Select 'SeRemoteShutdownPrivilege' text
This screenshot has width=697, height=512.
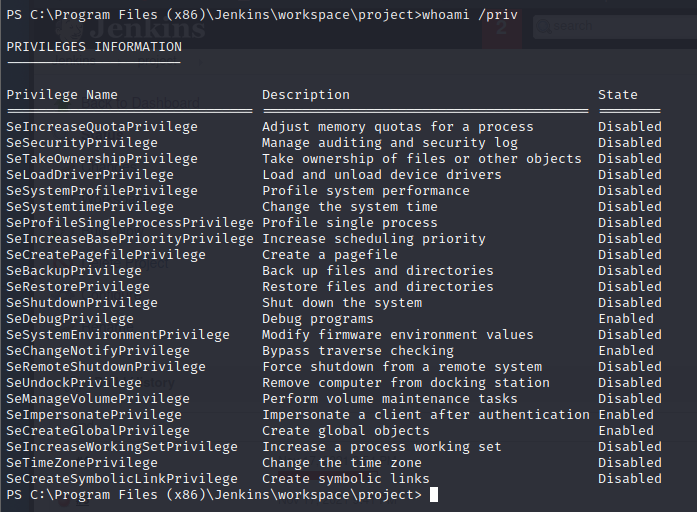point(106,367)
